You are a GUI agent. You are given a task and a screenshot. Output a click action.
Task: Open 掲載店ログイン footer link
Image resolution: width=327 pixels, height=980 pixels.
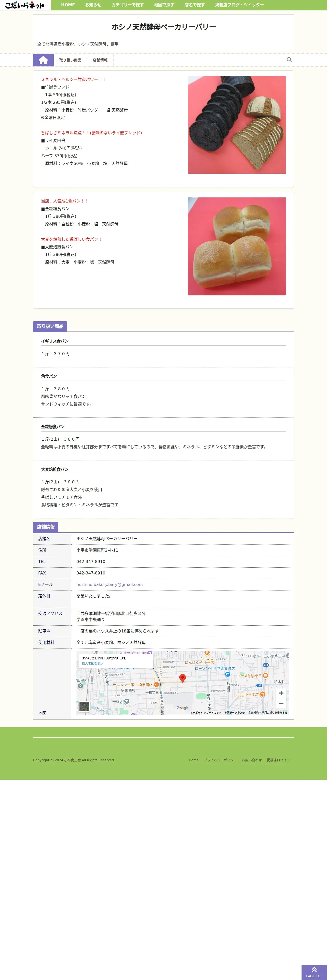coord(278,760)
